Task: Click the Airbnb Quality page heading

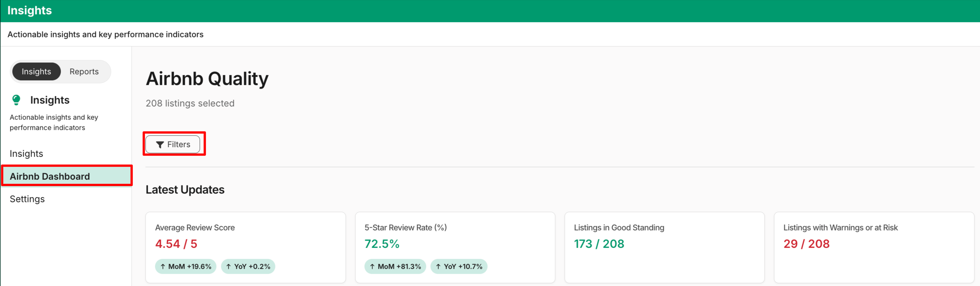Action: tap(207, 79)
